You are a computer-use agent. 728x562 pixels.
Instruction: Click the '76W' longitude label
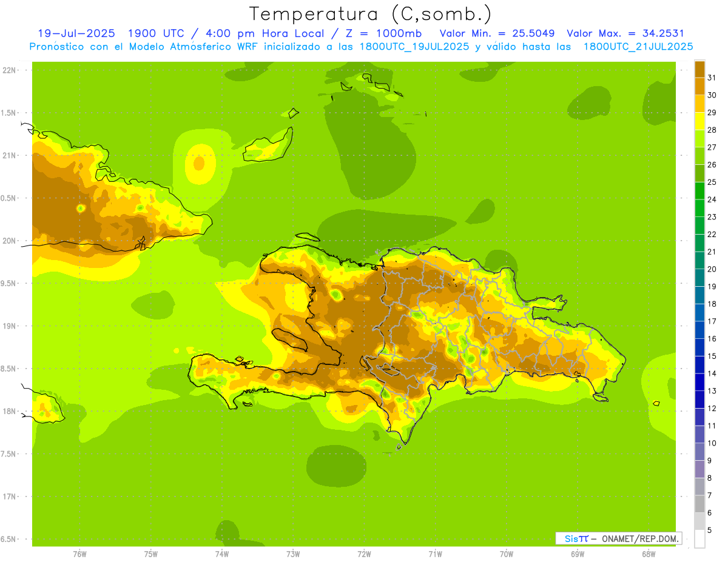coord(79,554)
